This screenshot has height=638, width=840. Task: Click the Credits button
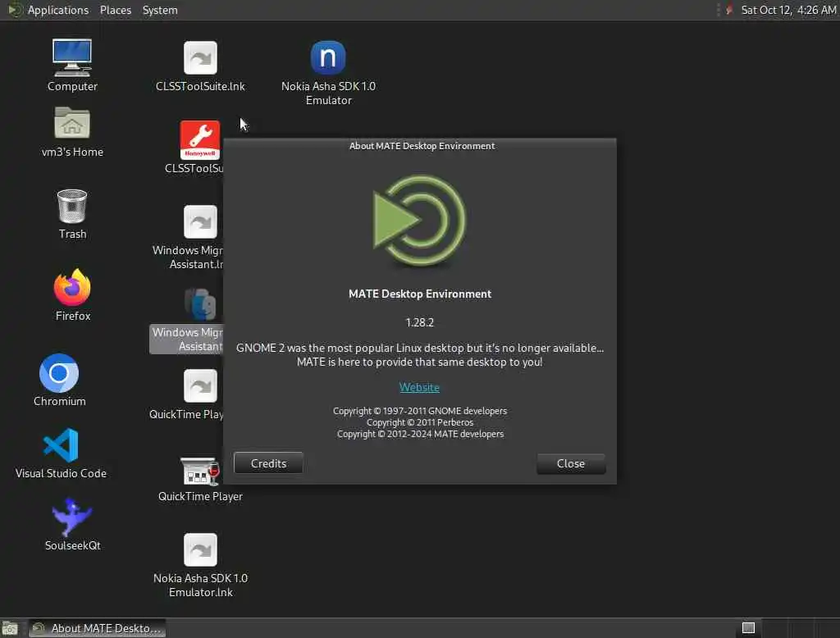tap(268, 463)
